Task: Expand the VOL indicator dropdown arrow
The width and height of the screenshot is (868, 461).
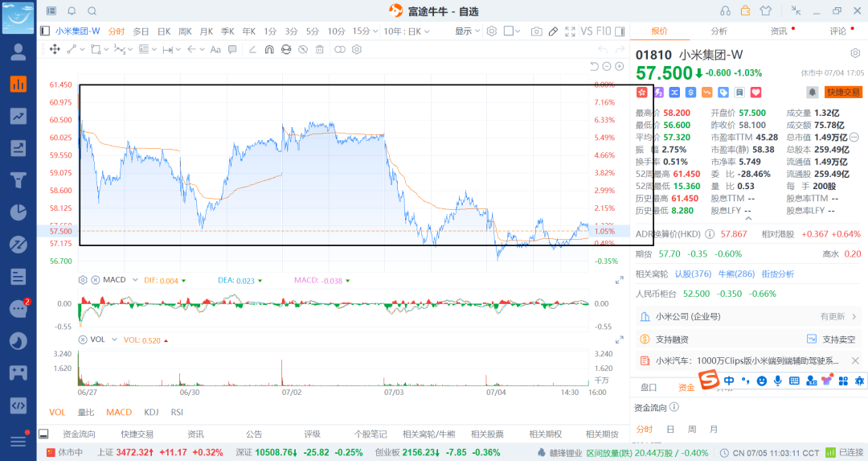Action: click(x=115, y=340)
